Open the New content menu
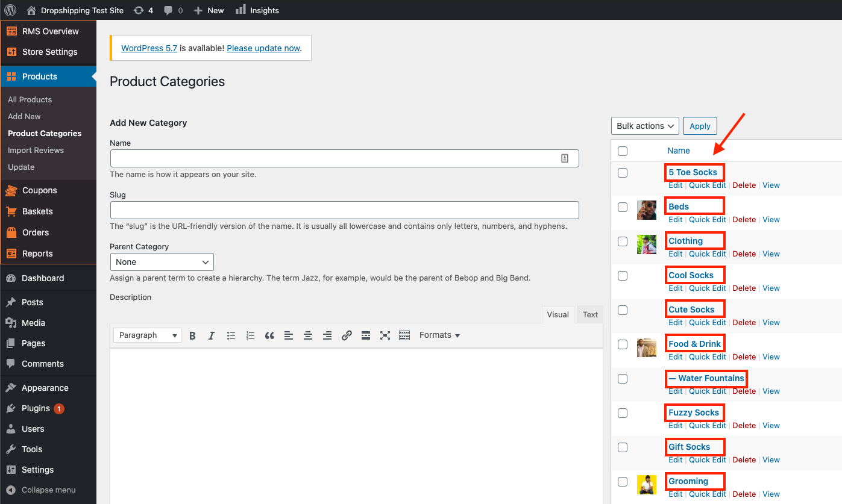 [x=209, y=10]
